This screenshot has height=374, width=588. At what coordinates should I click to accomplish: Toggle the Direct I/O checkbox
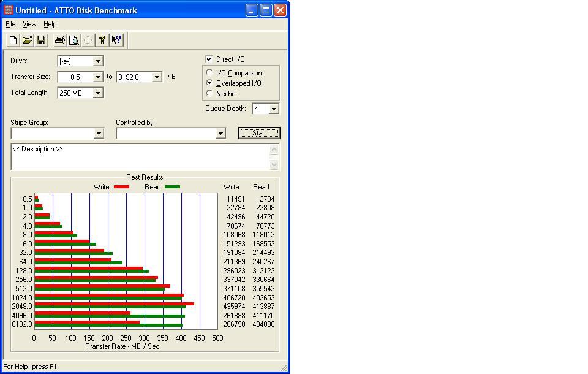point(209,59)
